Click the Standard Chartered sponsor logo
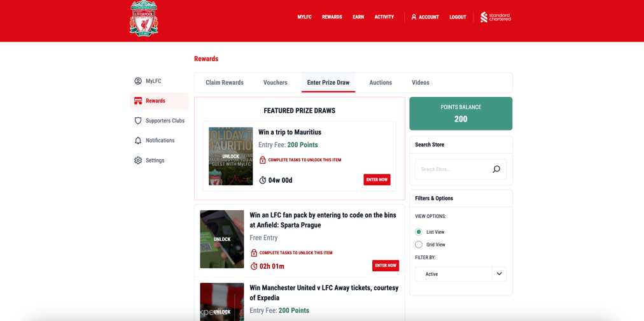644x321 pixels. pos(496,17)
